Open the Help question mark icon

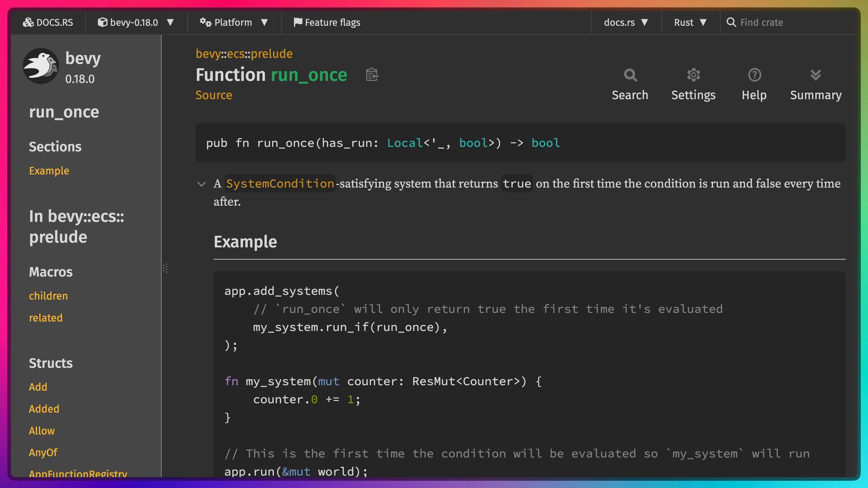(x=754, y=75)
